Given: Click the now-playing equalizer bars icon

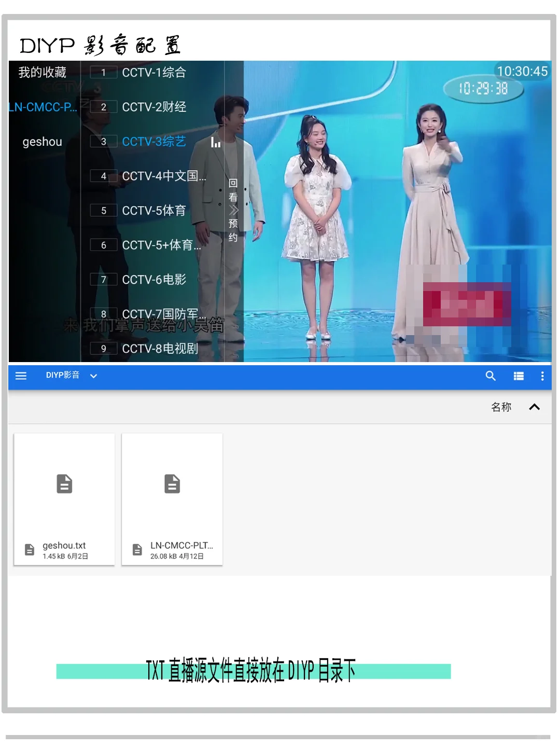Looking at the screenshot, I should pos(216,143).
